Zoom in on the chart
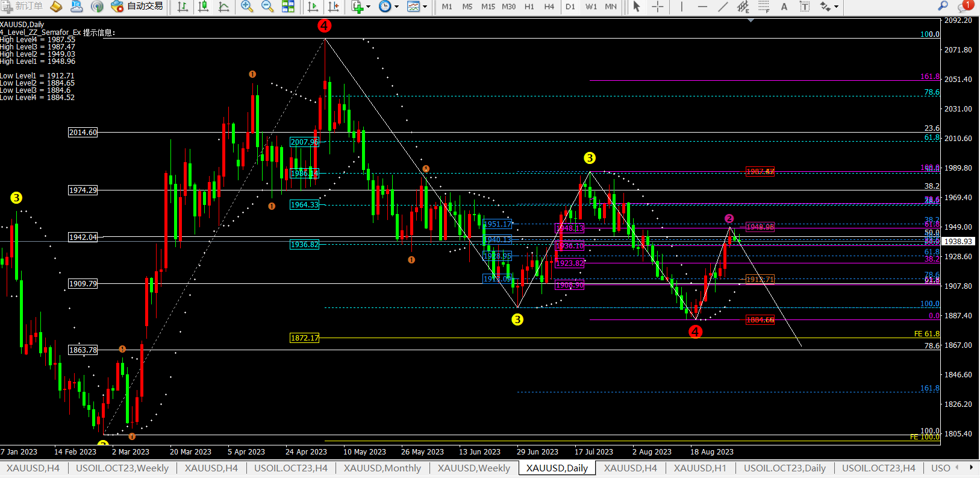The image size is (980, 478). click(246, 7)
